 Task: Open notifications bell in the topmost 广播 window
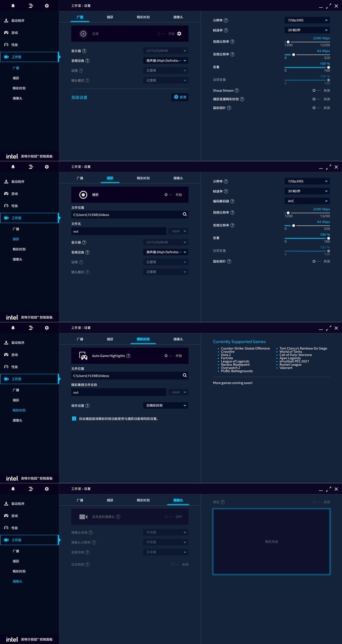pos(13,6)
